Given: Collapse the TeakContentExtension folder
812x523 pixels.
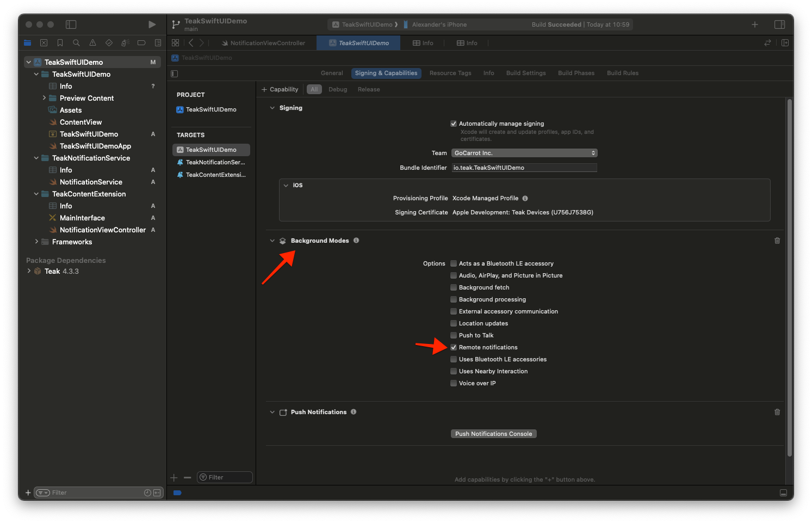Looking at the screenshot, I should point(36,194).
